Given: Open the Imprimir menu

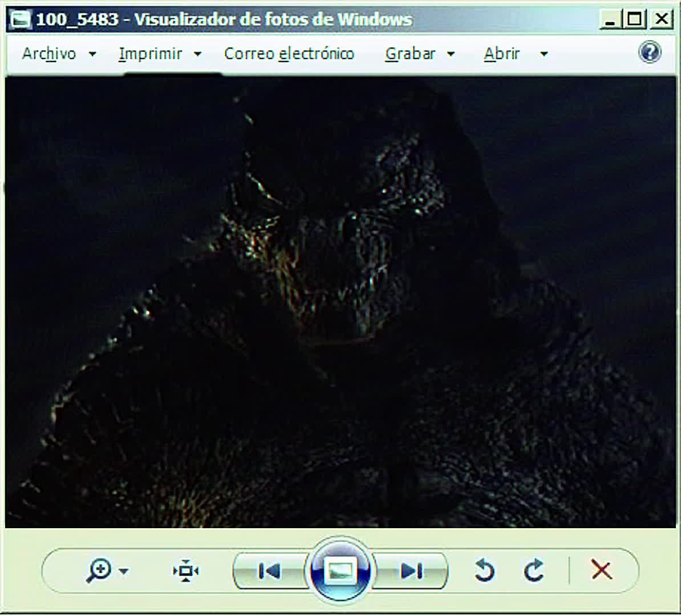Looking at the screenshot, I should [151, 54].
